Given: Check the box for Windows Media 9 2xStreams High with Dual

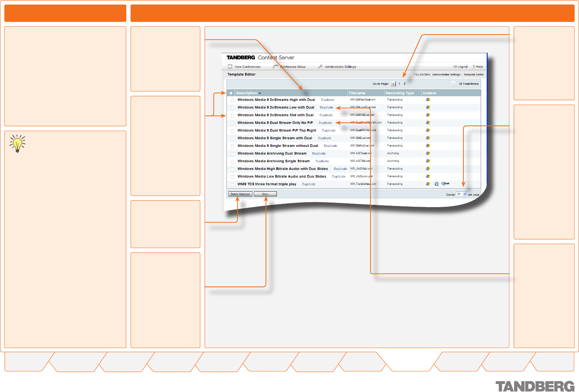Looking at the screenshot, I should 232,100.
